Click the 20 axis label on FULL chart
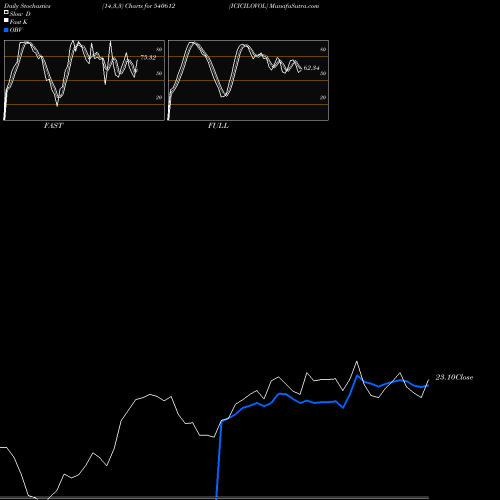500x500 pixels. (x=323, y=97)
